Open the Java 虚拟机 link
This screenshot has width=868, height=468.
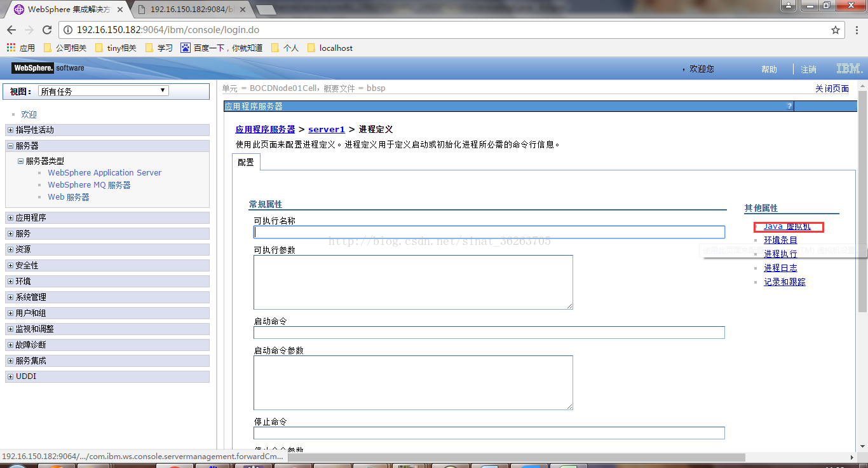tap(787, 226)
